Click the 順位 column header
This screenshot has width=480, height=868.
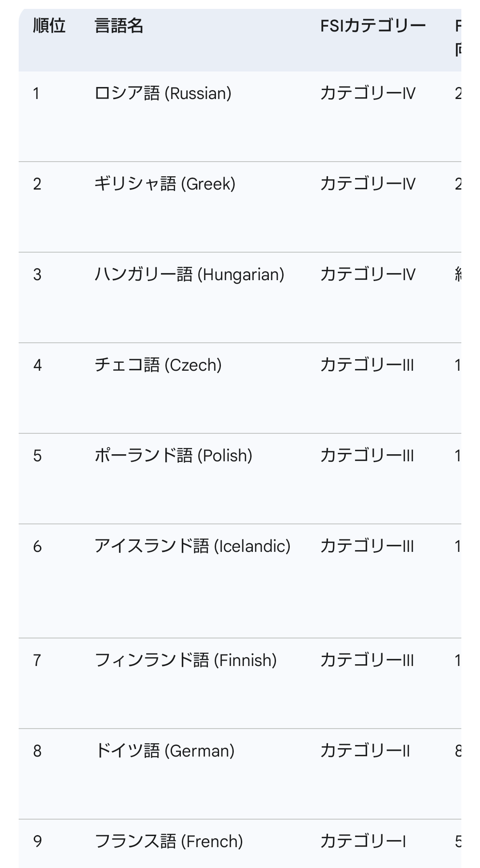(x=49, y=26)
